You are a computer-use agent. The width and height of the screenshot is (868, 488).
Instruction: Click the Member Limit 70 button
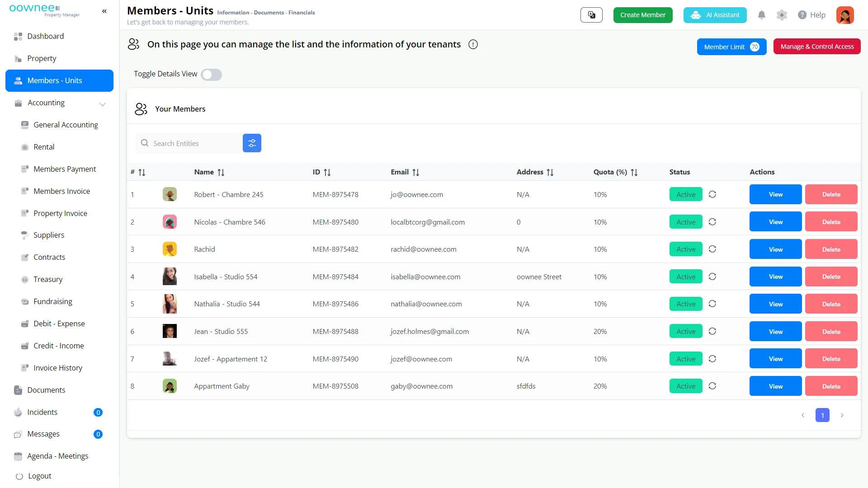point(731,47)
